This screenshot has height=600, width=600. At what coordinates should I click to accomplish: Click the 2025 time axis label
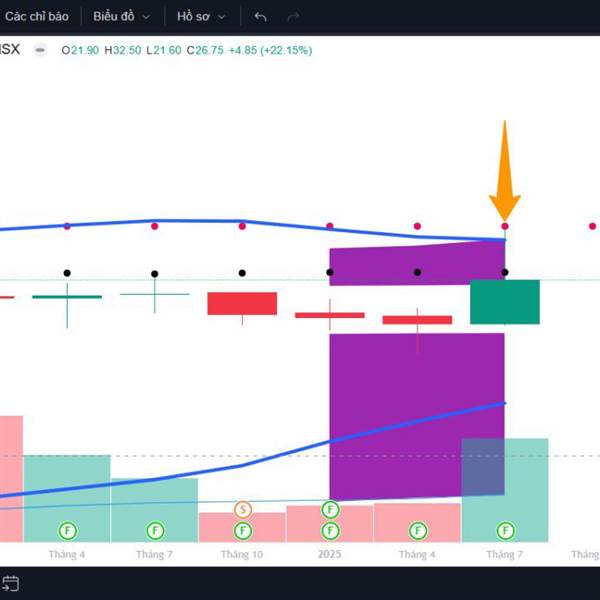pyautogui.click(x=329, y=554)
